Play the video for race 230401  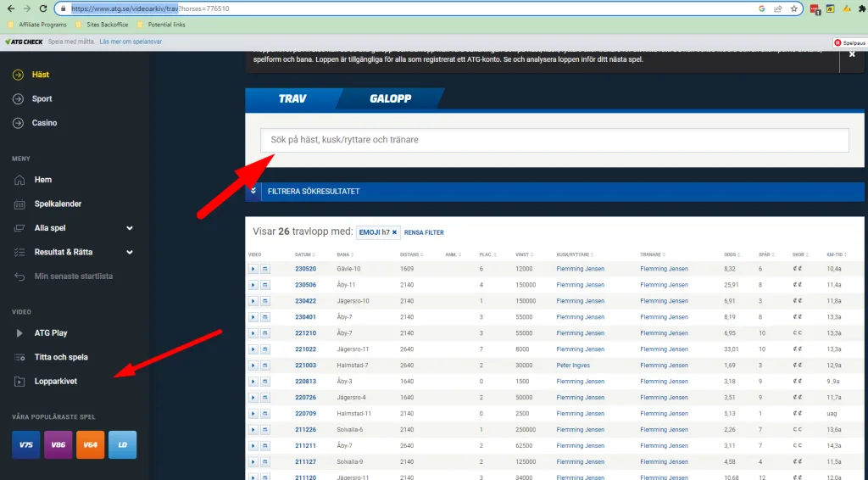click(x=253, y=317)
